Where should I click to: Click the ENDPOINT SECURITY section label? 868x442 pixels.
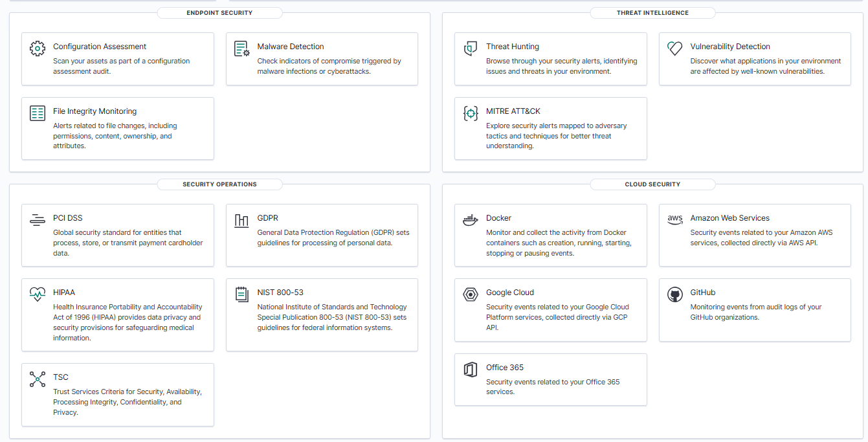pos(219,13)
